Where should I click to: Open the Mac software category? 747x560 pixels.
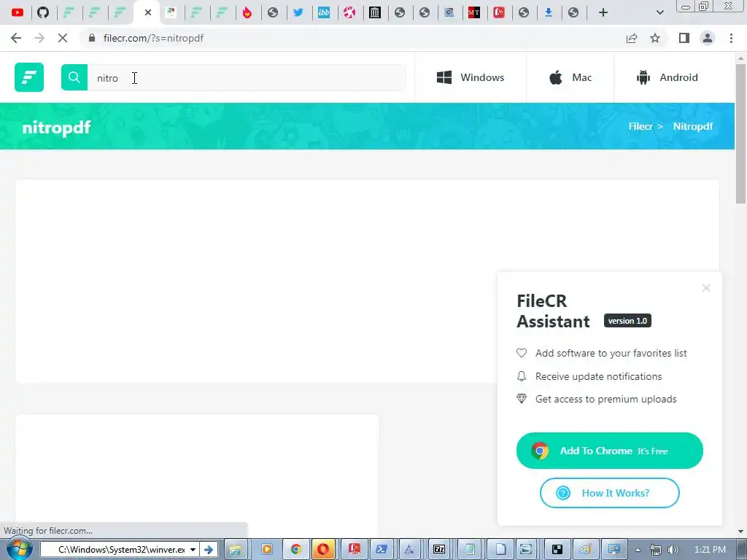570,77
